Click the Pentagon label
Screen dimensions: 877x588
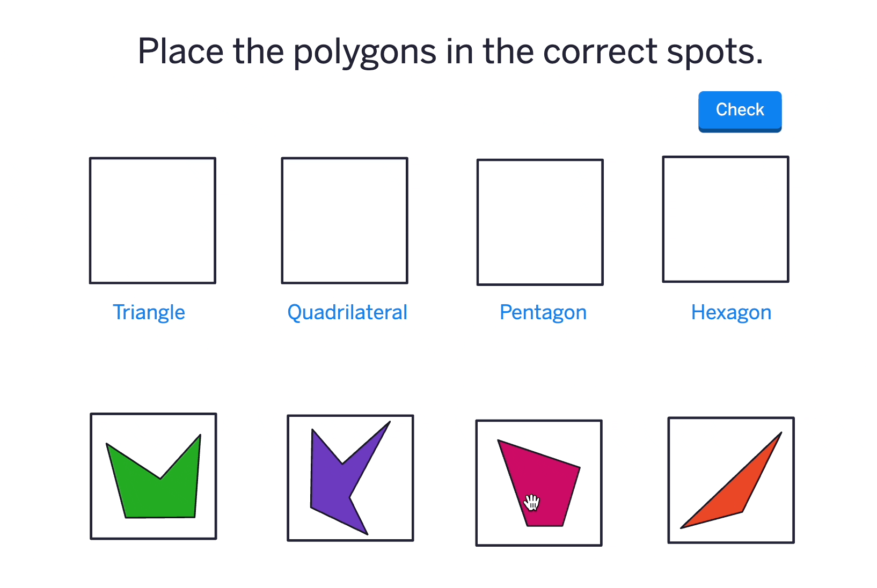click(543, 312)
